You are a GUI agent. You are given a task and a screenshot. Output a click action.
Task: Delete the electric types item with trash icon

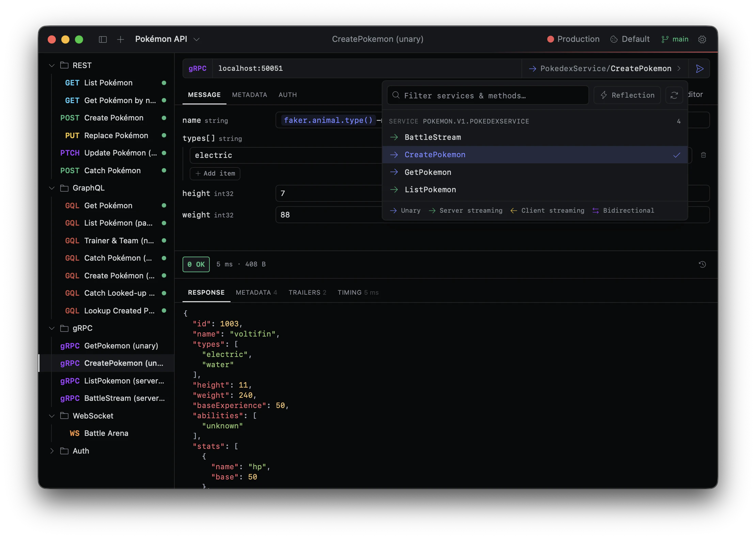(704, 155)
